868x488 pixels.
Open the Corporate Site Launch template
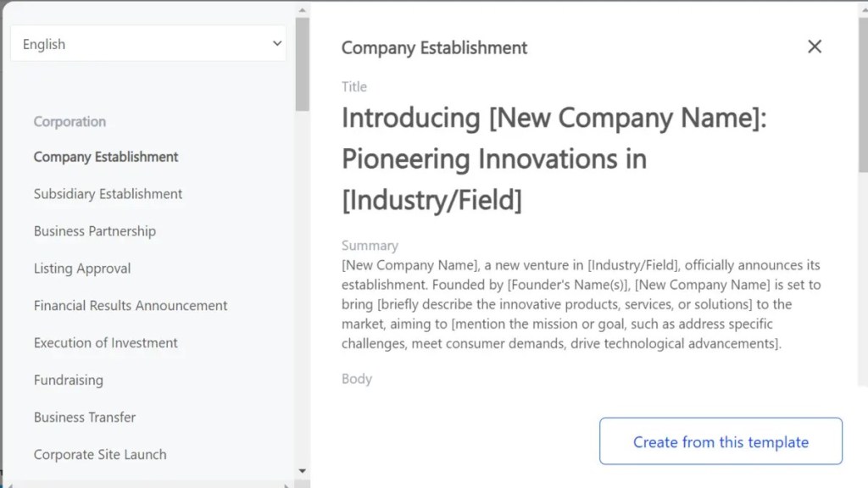(99, 455)
